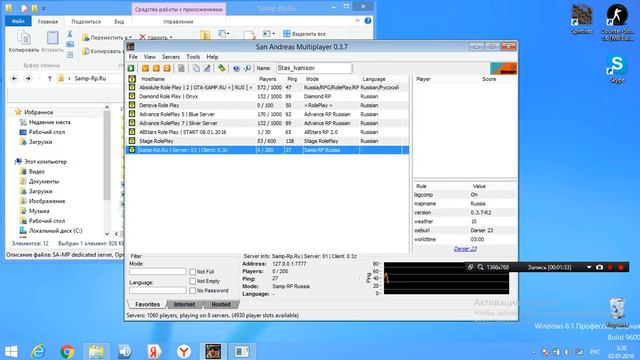Click the magnifier icon on the recording bar

point(480,267)
